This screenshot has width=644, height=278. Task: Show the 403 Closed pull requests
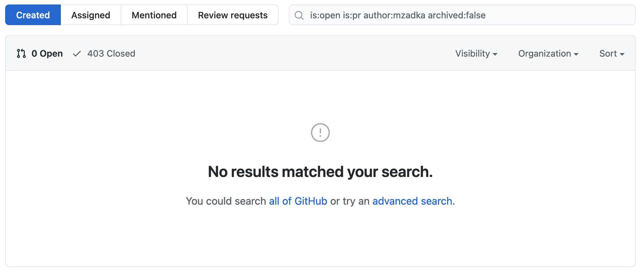(111, 53)
